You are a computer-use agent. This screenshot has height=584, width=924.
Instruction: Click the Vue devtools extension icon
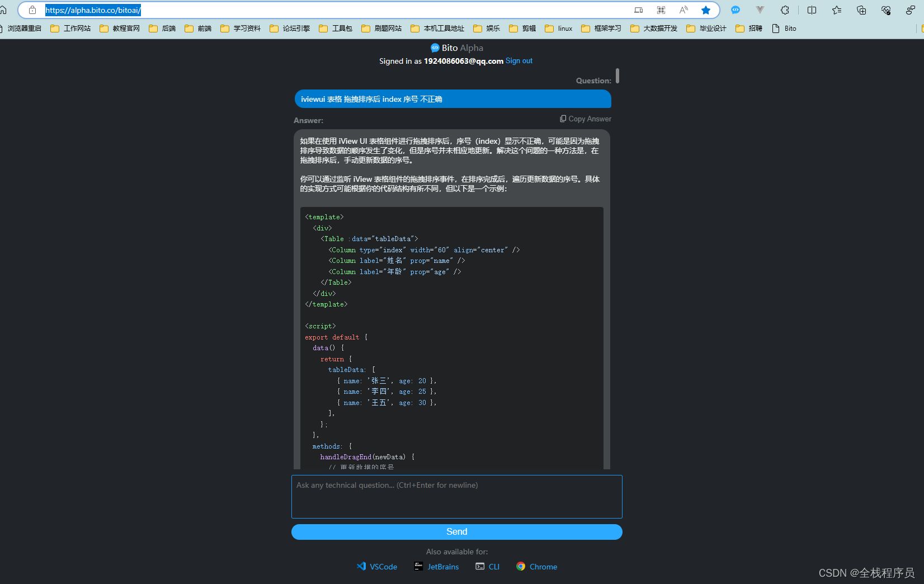tap(760, 10)
